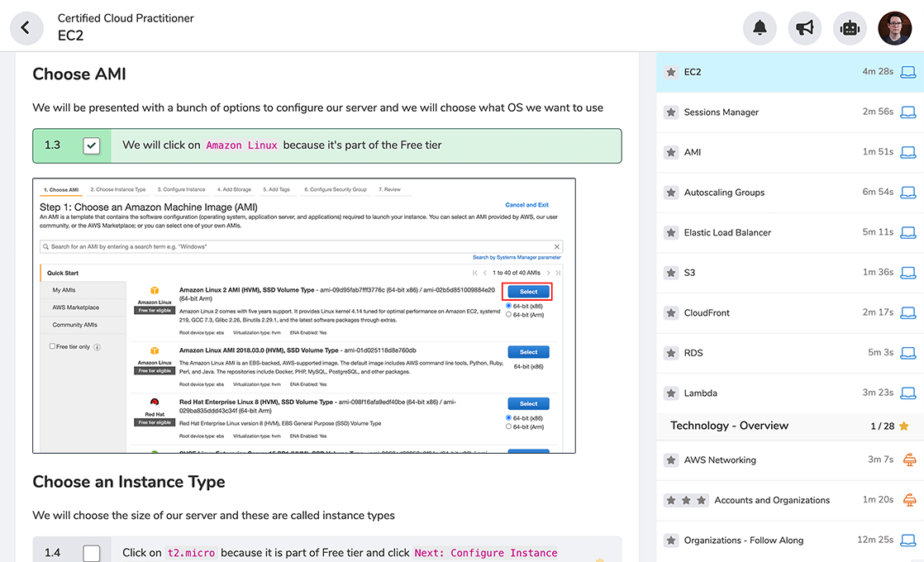Star the Elastic Load Balancer lesson
This screenshot has width=924, height=562.
[x=670, y=233]
